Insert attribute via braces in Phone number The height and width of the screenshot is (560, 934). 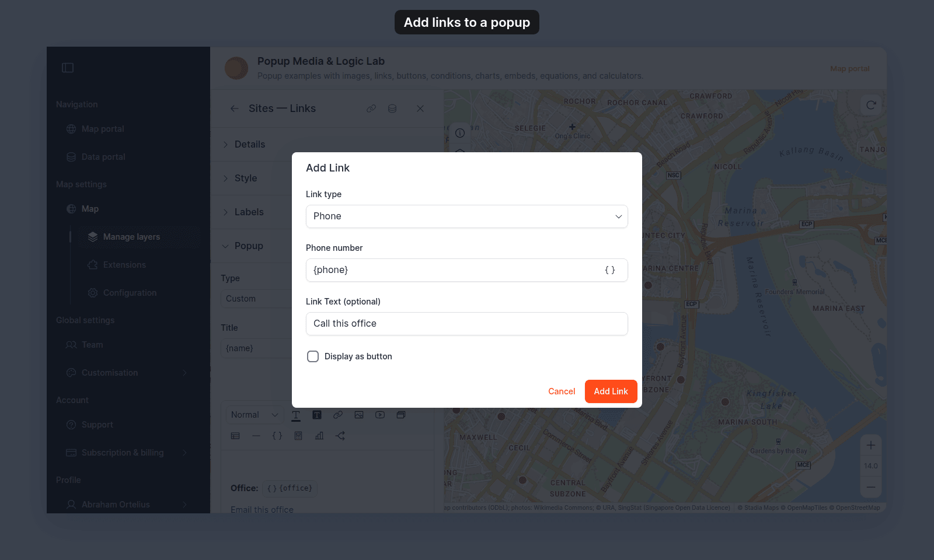(x=610, y=270)
